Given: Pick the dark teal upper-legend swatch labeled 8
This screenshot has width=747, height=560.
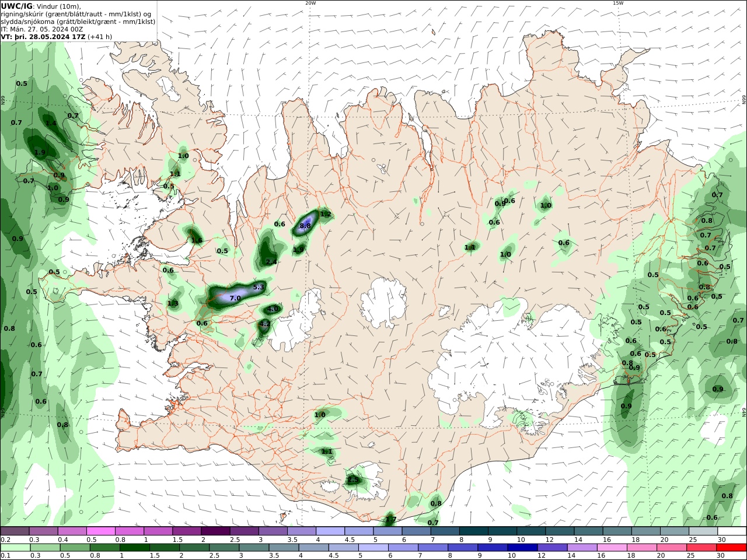Looking at the screenshot, I should coord(473,531).
